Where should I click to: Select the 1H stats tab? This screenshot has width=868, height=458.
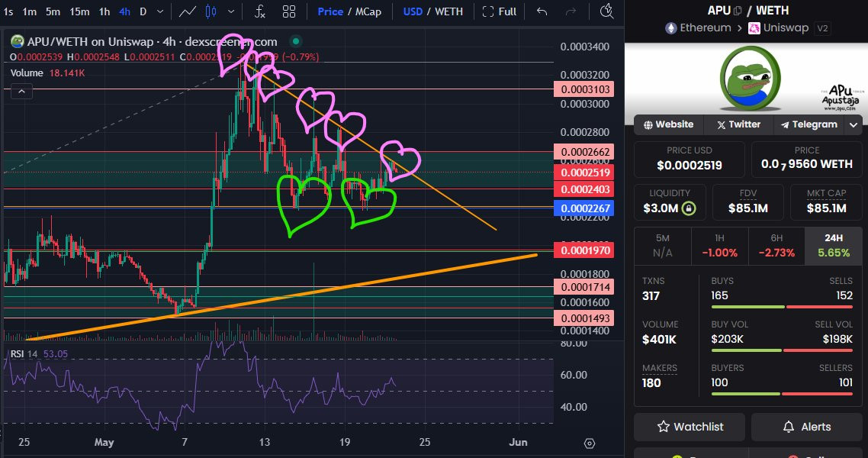click(x=719, y=245)
